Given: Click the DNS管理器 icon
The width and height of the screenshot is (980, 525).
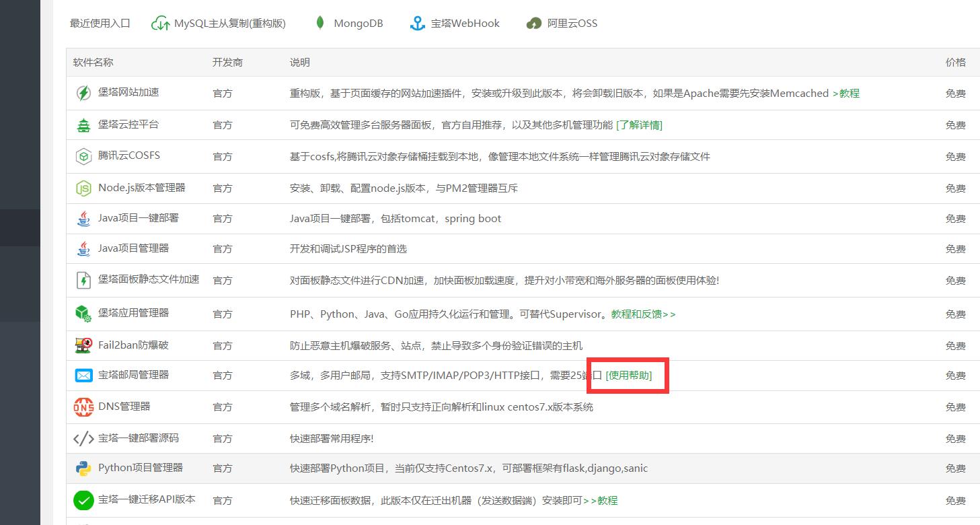Looking at the screenshot, I should (83, 407).
